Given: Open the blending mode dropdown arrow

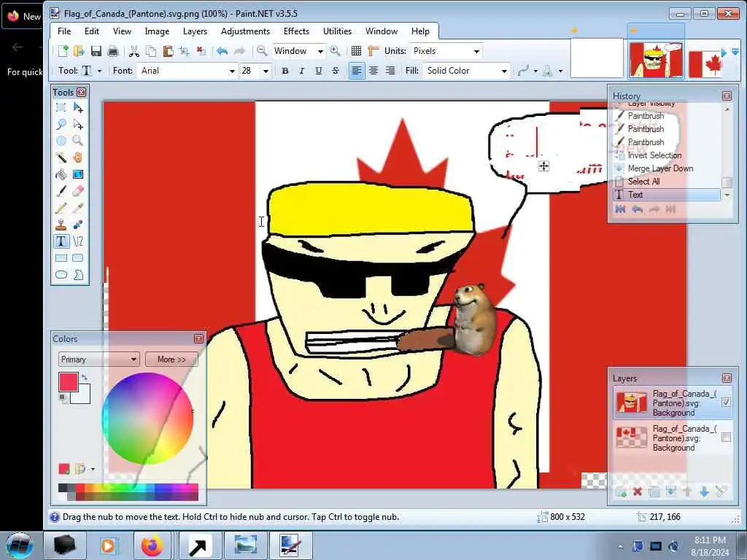Looking at the screenshot, I should [561, 71].
